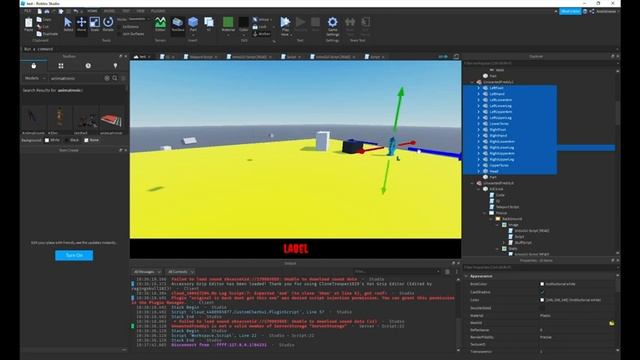Clear the Output window with trash icon
The height and width of the screenshot is (360, 640).
447,272
